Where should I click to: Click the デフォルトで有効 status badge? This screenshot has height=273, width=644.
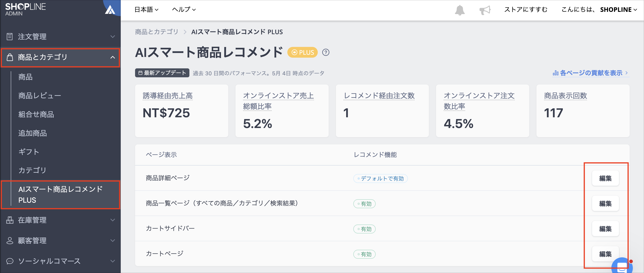[x=380, y=178]
